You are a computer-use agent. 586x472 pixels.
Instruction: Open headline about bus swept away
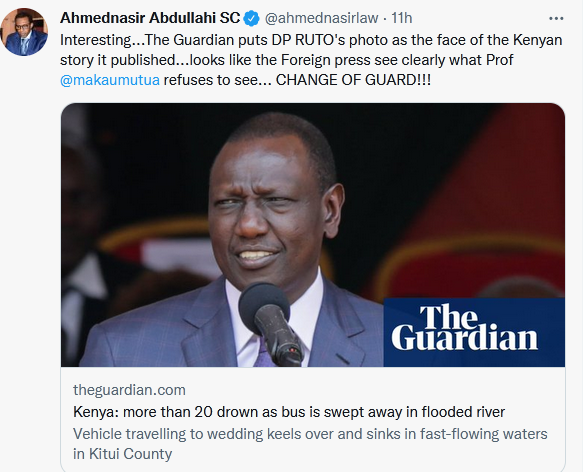click(289, 412)
